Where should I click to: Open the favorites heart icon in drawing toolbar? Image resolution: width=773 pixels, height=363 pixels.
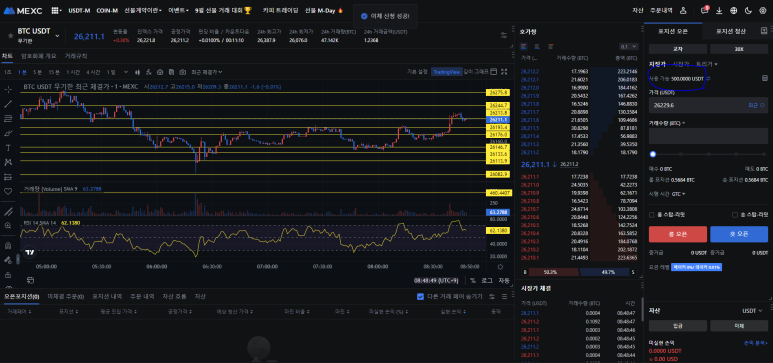[8, 191]
